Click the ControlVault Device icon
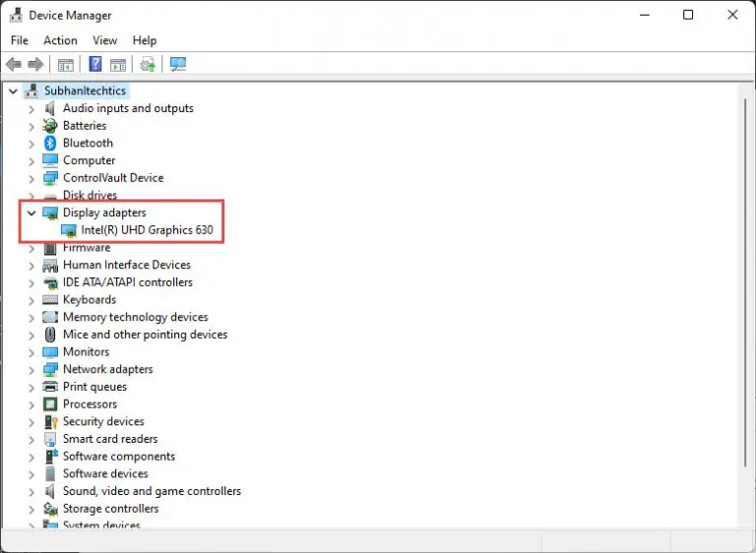 coord(50,178)
